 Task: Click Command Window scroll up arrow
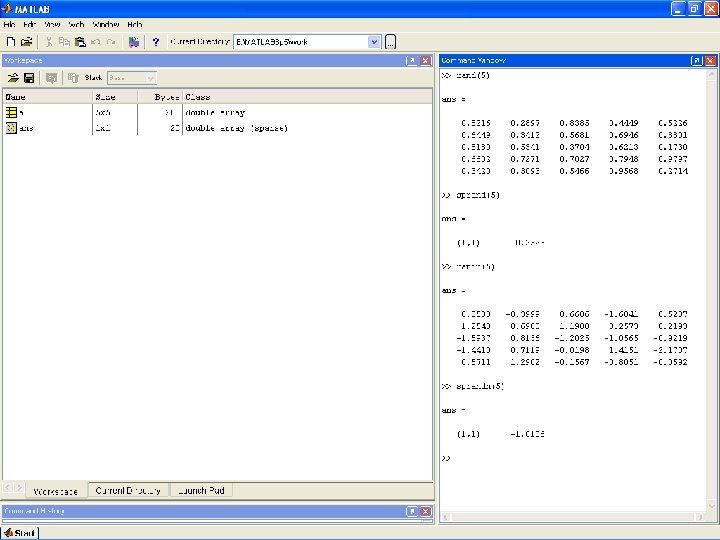tap(712, 74)
